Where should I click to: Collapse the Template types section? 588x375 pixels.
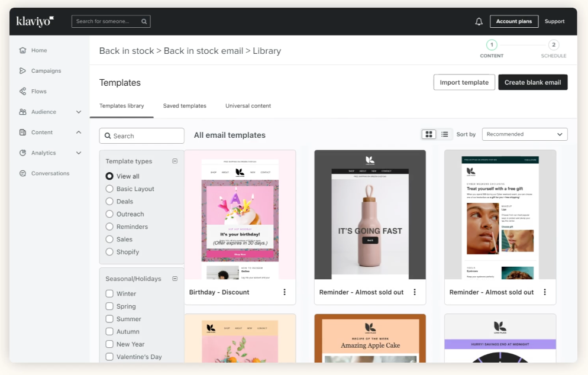pos(175,161)
